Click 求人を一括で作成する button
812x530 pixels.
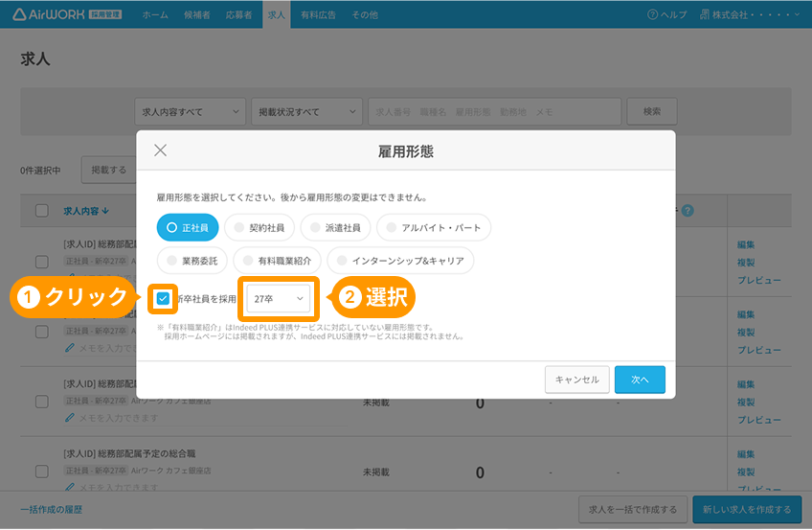pyautogui.click(x=633, y=509)
